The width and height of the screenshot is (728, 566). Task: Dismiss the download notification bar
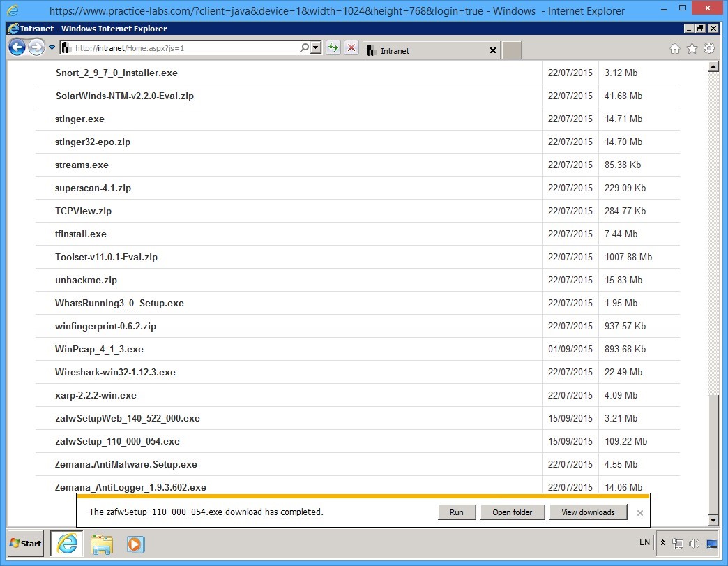(639, 513)
